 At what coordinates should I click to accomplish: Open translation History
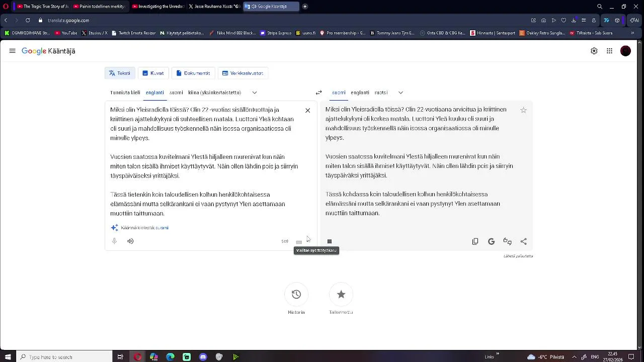(x=296, y=295)
